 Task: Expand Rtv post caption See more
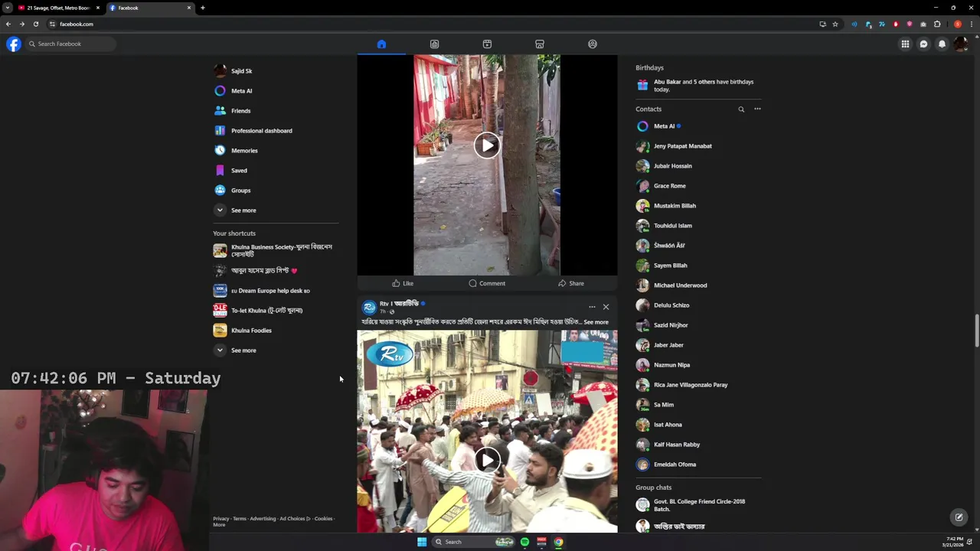tap(596, 322)
